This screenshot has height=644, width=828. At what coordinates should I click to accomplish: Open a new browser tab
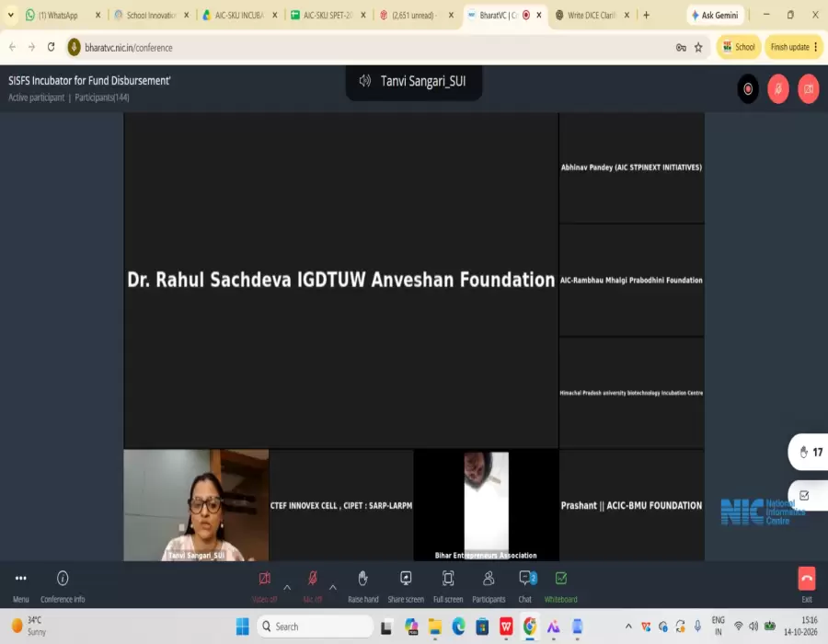[647, 16]
